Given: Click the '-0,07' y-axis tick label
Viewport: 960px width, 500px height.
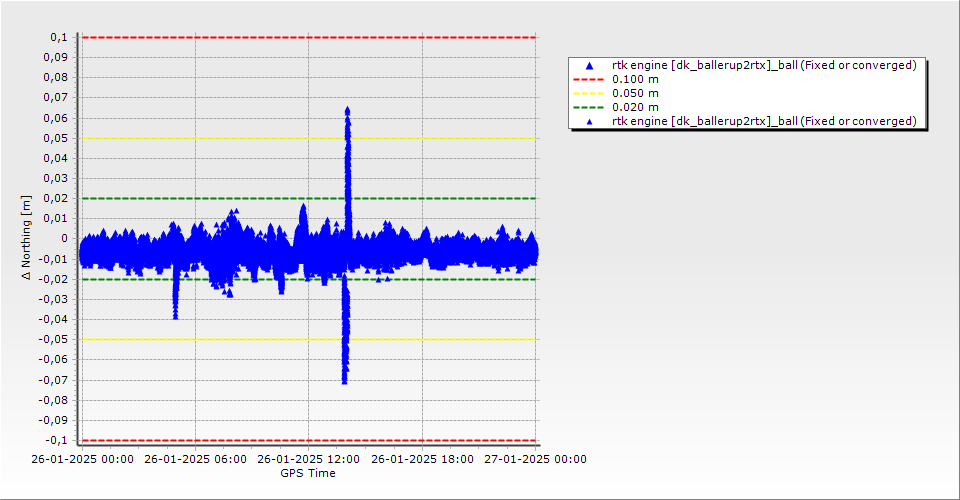Looking at the screenshot, I should tap(54, 380).
